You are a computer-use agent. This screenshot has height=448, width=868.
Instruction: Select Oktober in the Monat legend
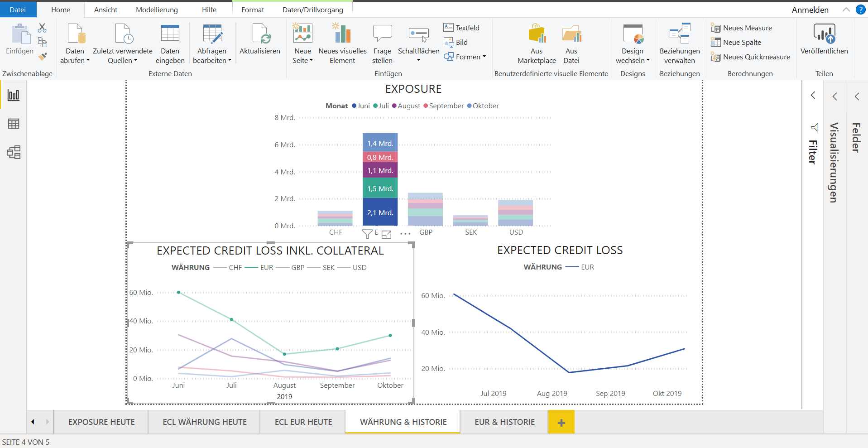click(483, 106)
